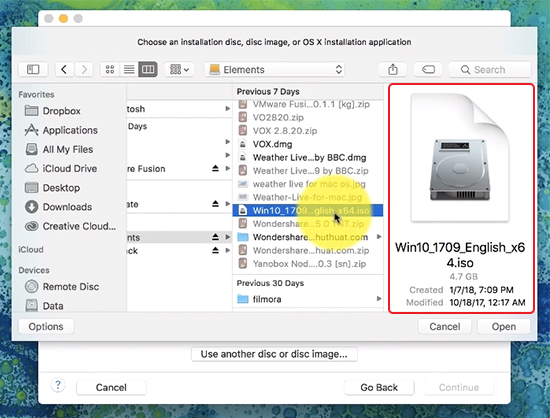Open Wondershare huthuat.com folder

coord(308,237)
